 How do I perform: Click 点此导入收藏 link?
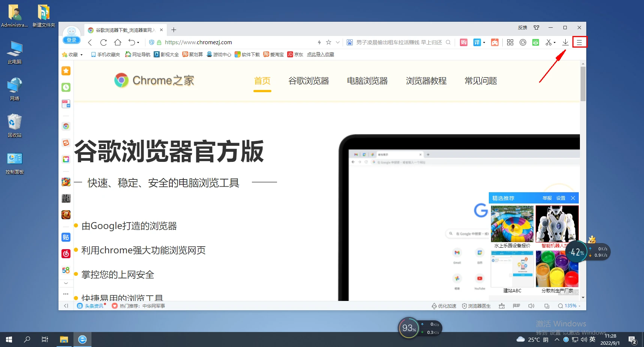[321, 55]
